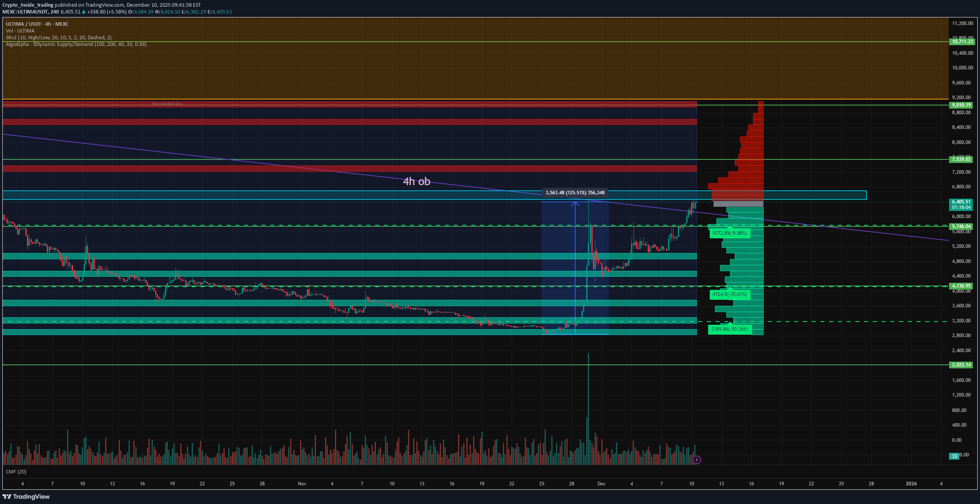Screen dimensions: 980x504
Task: Click the current price label 6,405.51 on scale
Action: tap(961, 202)
